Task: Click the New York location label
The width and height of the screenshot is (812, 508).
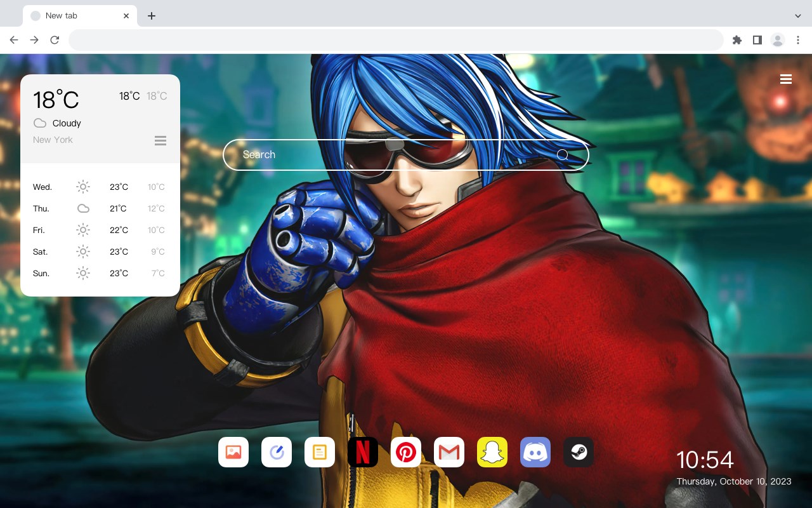Action: (x=53, y=140)
